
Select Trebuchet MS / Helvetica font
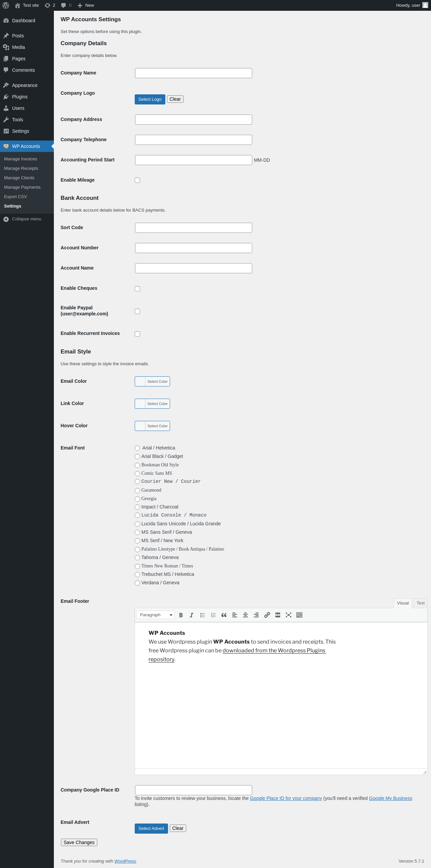[x=137, y=575]
